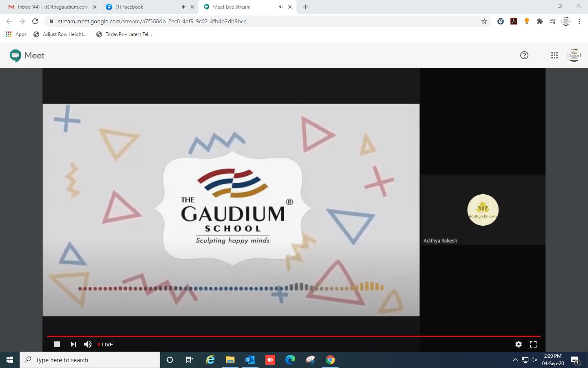Go forward in browser history
Screen dimensions: 588x368
[x=22, y=21]
